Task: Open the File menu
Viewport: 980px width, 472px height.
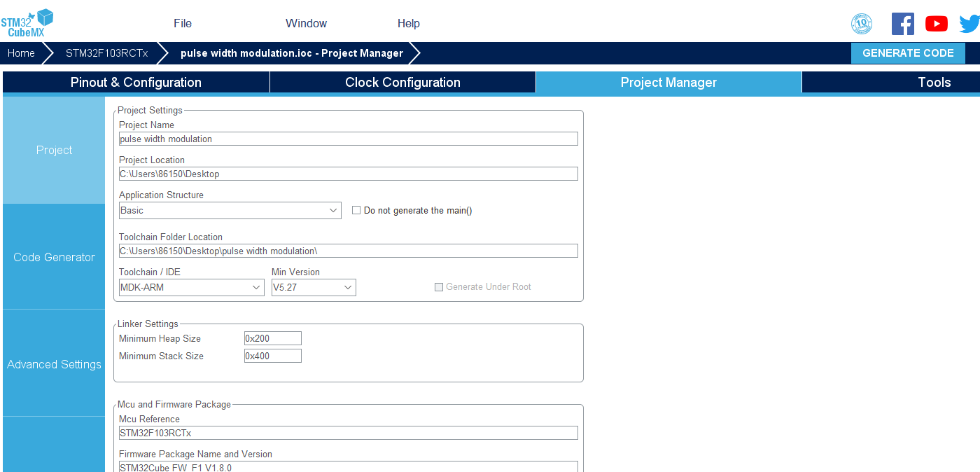Action: tap(183, 23)
